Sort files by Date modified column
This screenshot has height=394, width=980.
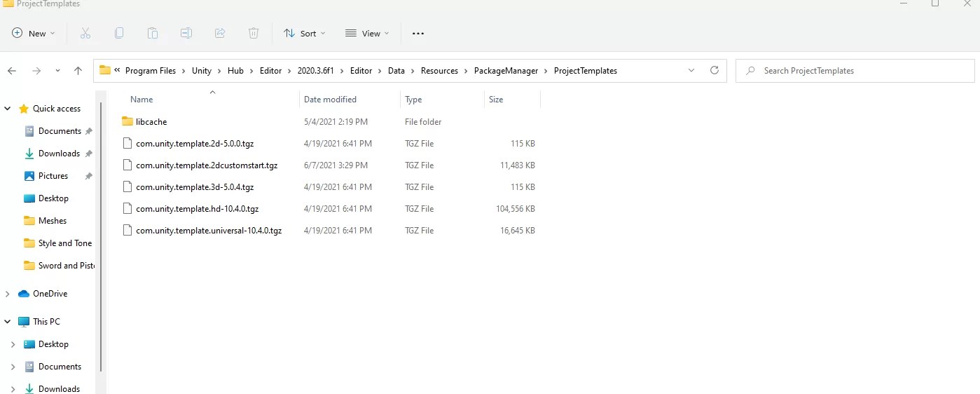pos(330,100)
